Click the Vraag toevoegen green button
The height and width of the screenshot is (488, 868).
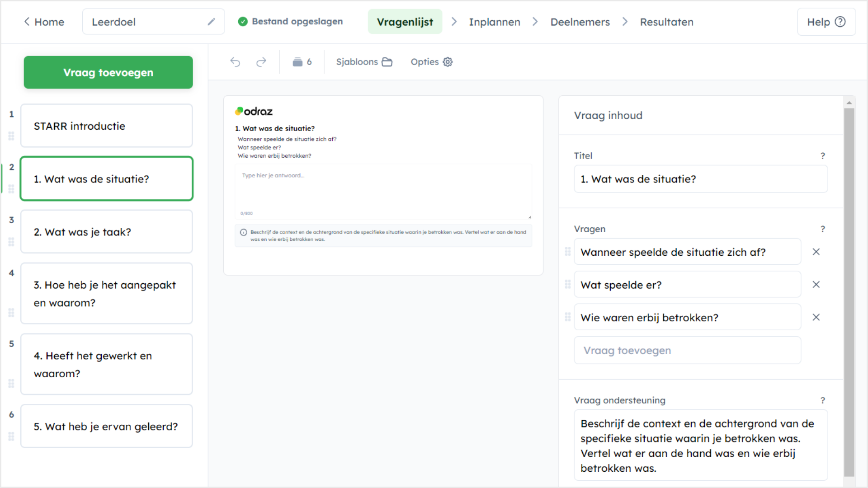click(x=108, y=72)
